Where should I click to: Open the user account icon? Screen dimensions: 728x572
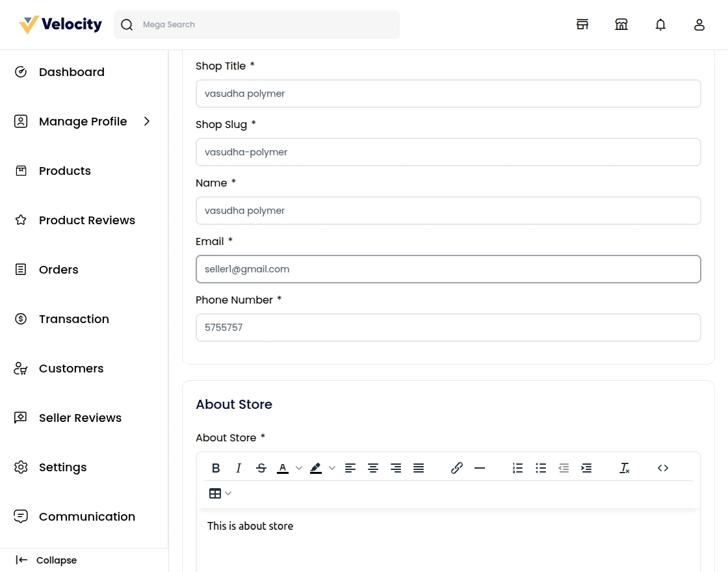[x=699, y=25]
